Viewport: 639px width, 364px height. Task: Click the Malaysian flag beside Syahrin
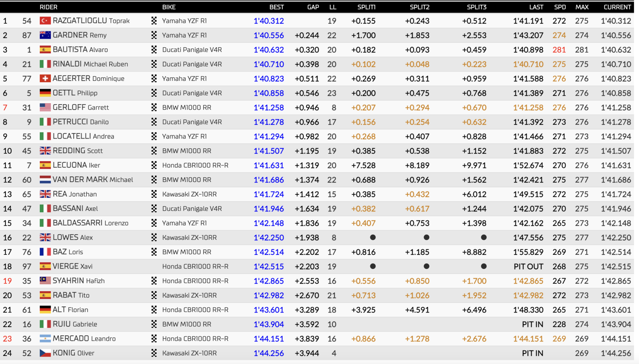pos(45,281)
